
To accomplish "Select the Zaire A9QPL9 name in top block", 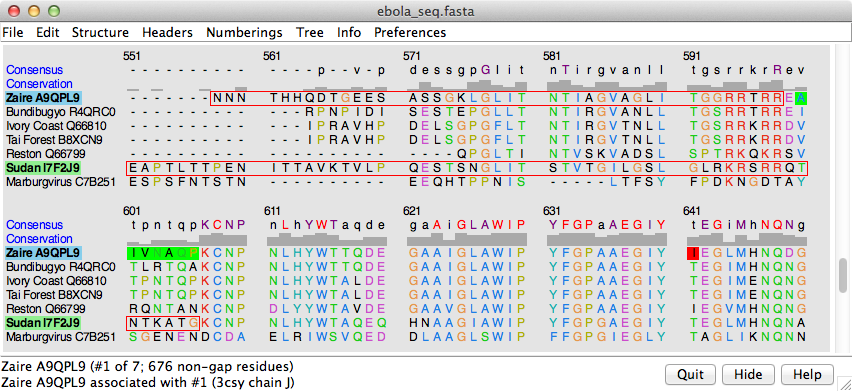I will coord(43,98).
